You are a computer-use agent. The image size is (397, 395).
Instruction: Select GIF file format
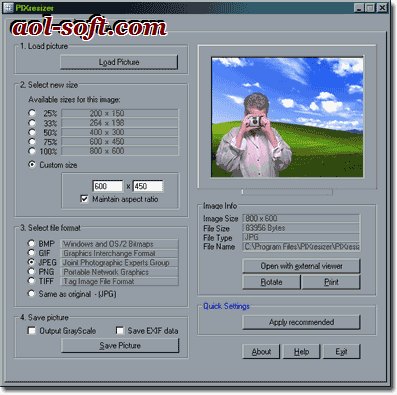point(31,253)
